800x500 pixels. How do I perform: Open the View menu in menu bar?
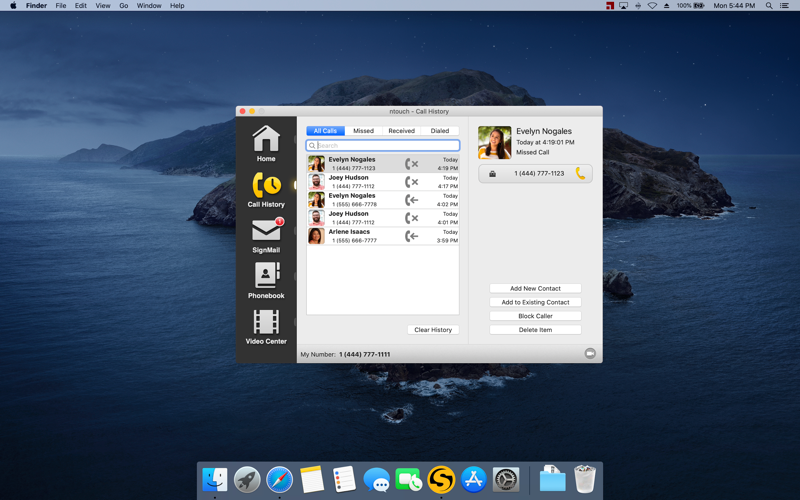(103, 6)
